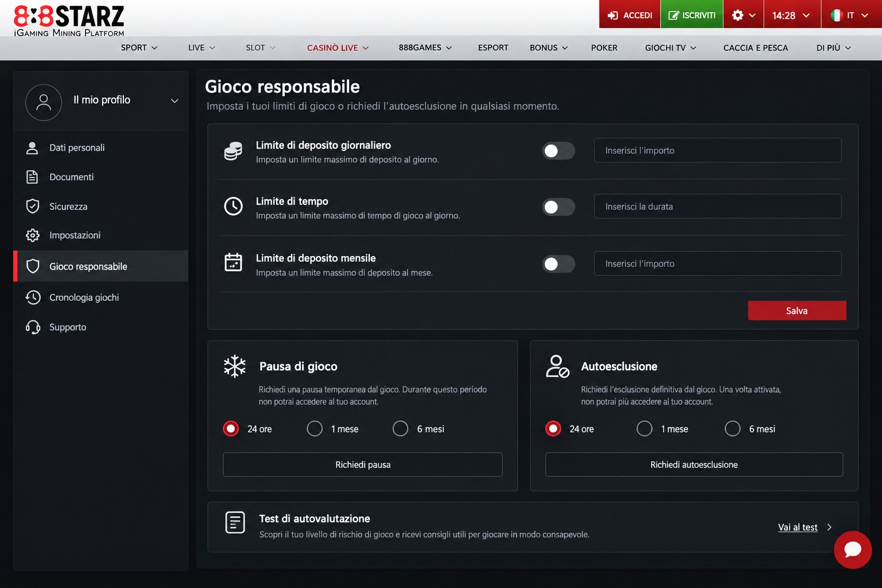Click the Impostazioni gear icon in sidebar
The width and height of the screenshot is (882, 588).
(x=33, y=235)
